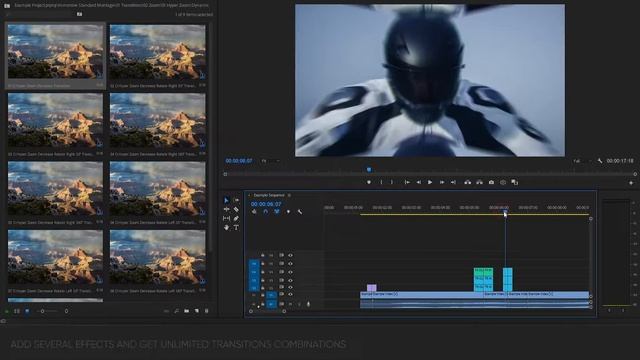The image size is (640, 360).
Task: Select the Example Sequence tab
Action: coord(269,195)
